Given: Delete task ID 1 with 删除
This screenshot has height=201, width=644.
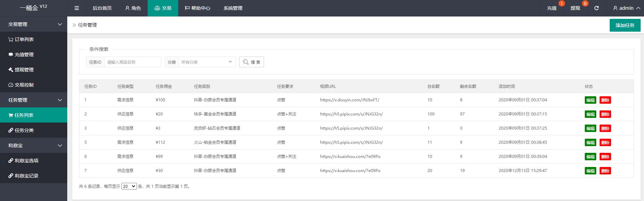Looking at the screenshot, I should point(605,100).
